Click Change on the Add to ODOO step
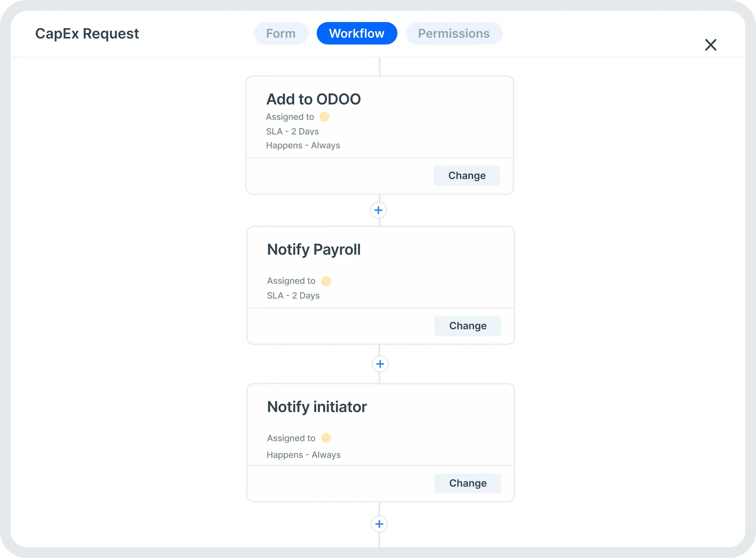Screen dimensions: 756x558 [466, 175]
